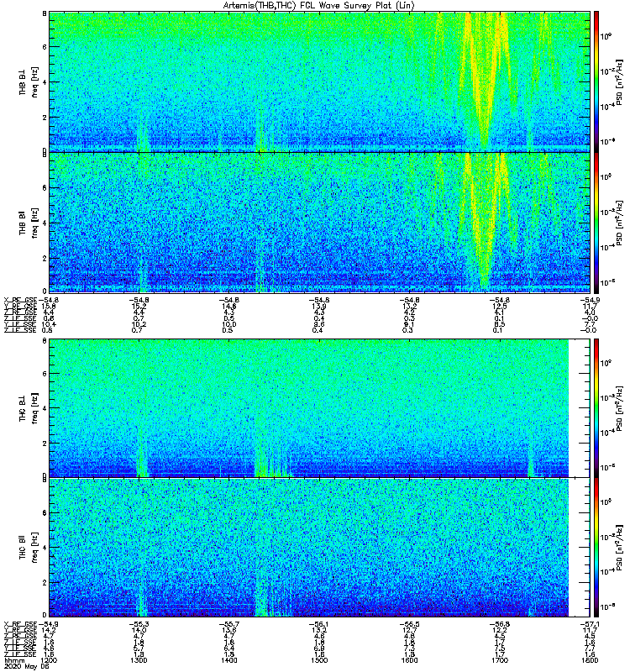Select the THC B∥ spectrogram panel
Viewport: 630px width, 672px height.
point(319,548)
